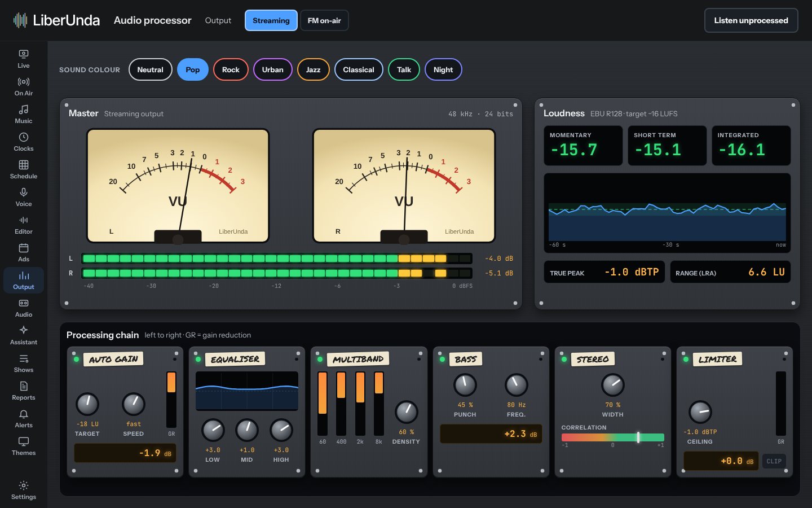Click the Equaliser curve display
Viewport: 812px width, 508px height.
[x=247, y=391]
